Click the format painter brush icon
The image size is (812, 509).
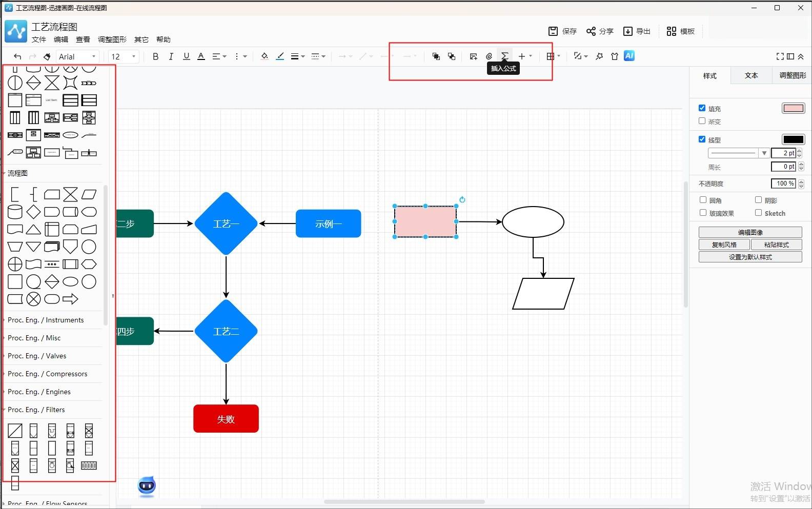tap(47, 56)
